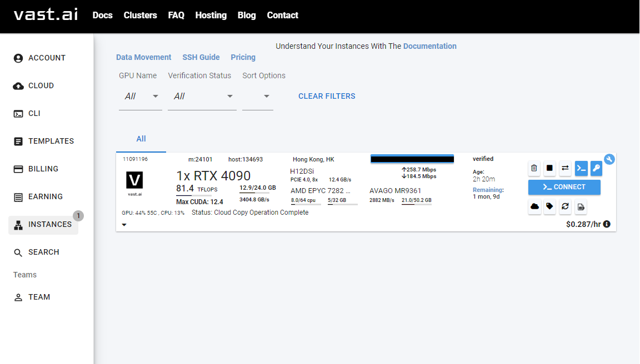Go to EARNING in the sidebar

tap(46, 196)
